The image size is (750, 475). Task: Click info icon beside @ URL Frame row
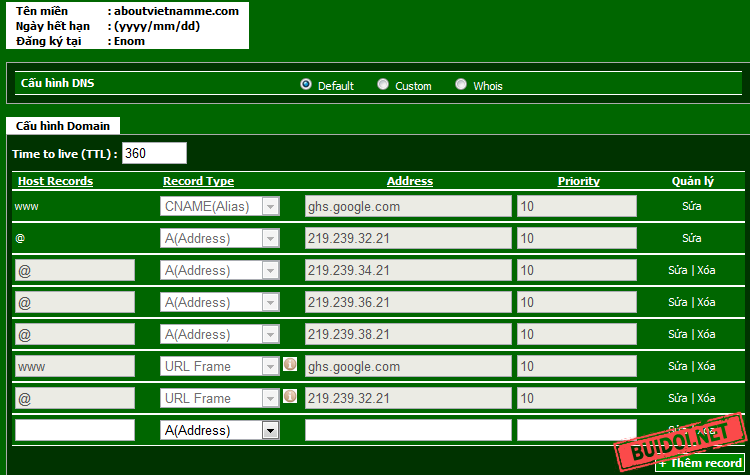point(290,397)
